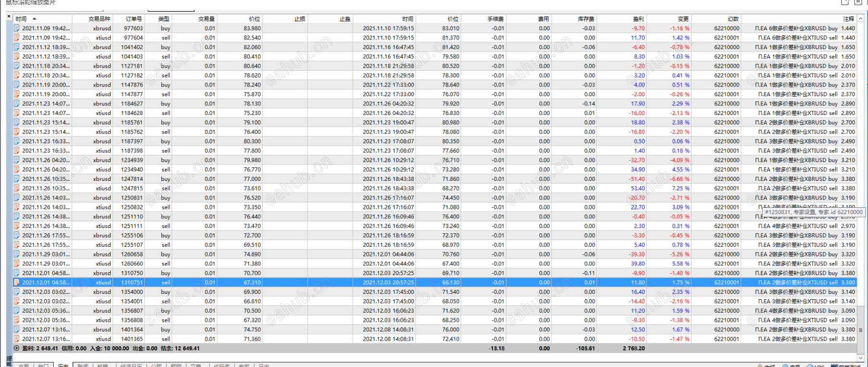Click the buy trade icon for order 977603
Viewport: 868px width, 367px height.
coord(16,28)
